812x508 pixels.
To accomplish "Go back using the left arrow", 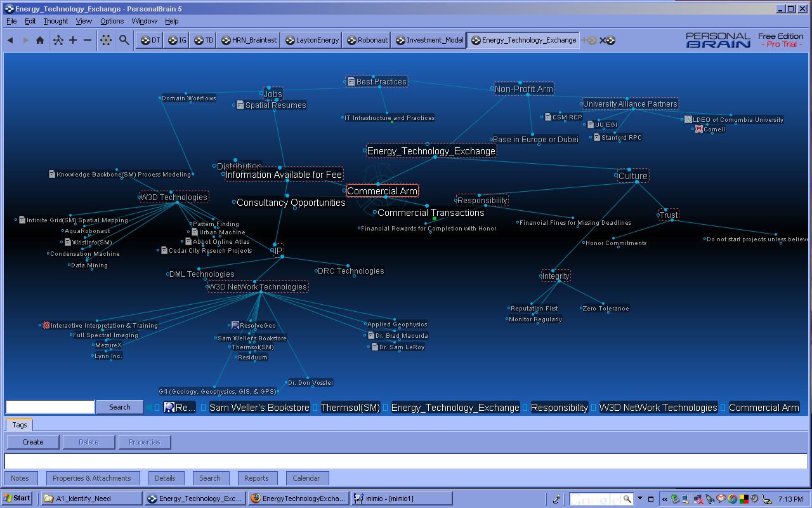I will [10, 40].
